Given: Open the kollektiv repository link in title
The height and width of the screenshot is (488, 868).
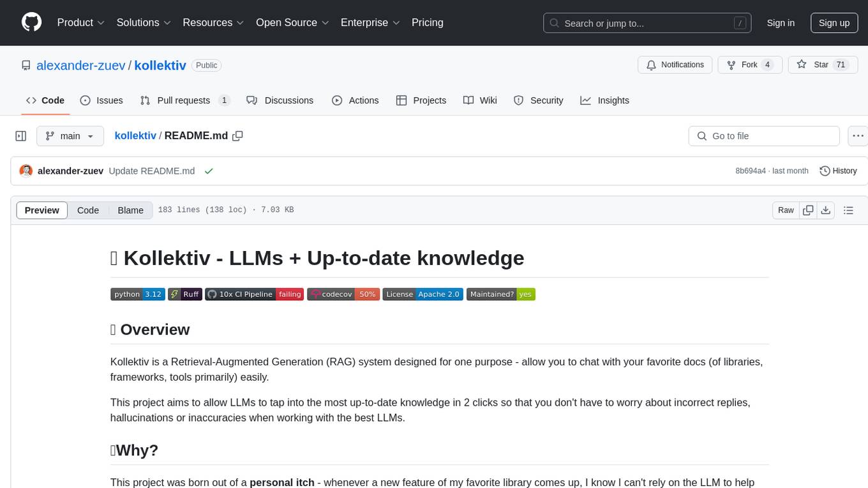Looking at the screenshot, I should (160, 65).
